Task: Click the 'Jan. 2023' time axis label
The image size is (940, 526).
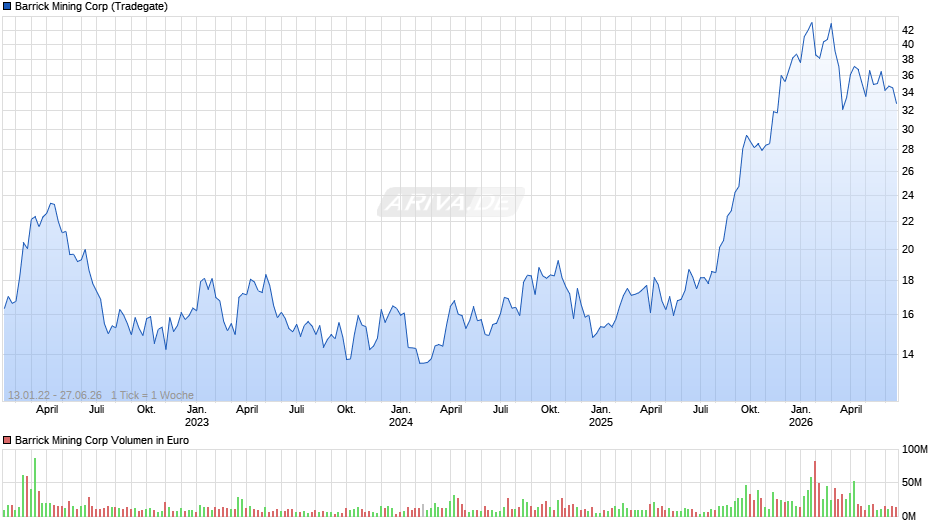Action: (197, 416)
